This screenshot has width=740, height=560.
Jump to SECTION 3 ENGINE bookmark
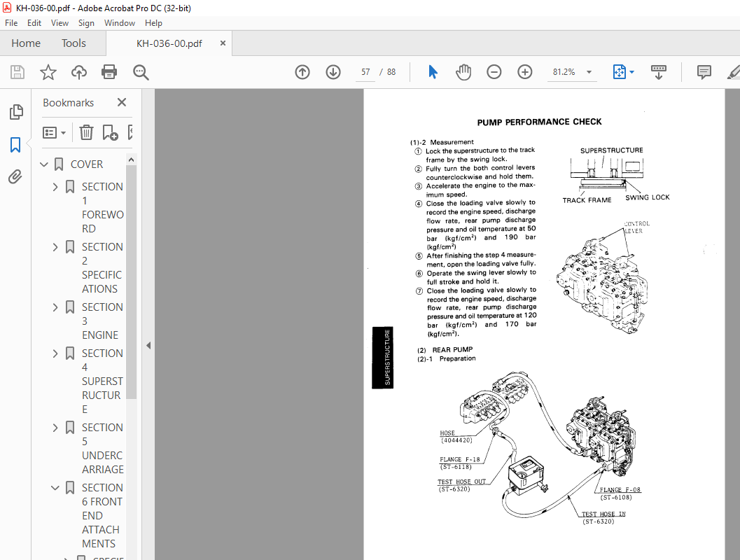pos(102,321)
